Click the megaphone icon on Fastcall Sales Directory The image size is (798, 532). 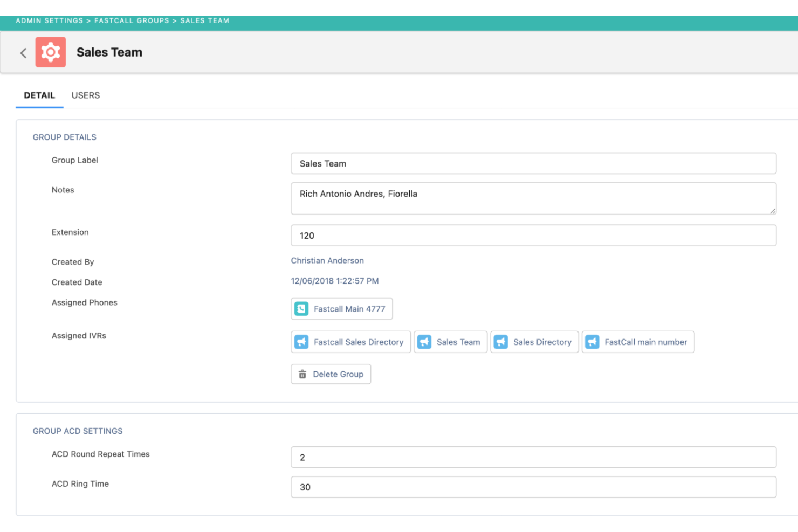pyautogui.click(x=301, y=342)
